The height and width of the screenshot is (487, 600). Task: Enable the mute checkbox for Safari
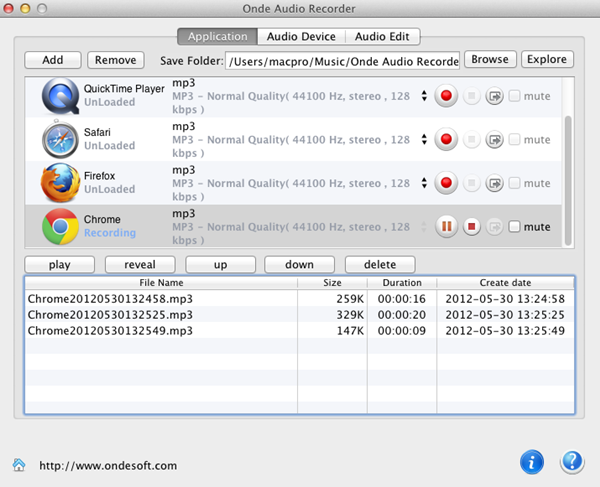[515, 140]
